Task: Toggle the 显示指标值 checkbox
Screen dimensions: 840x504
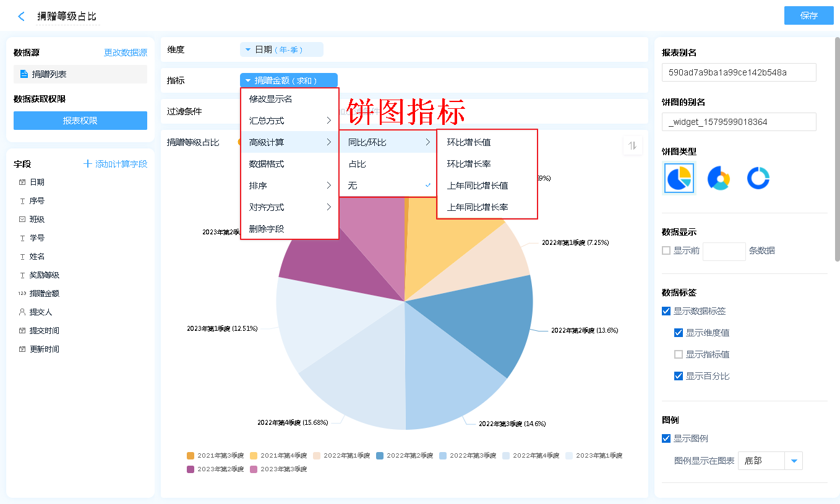Action: pyautogui.click(x=679, y=354)
